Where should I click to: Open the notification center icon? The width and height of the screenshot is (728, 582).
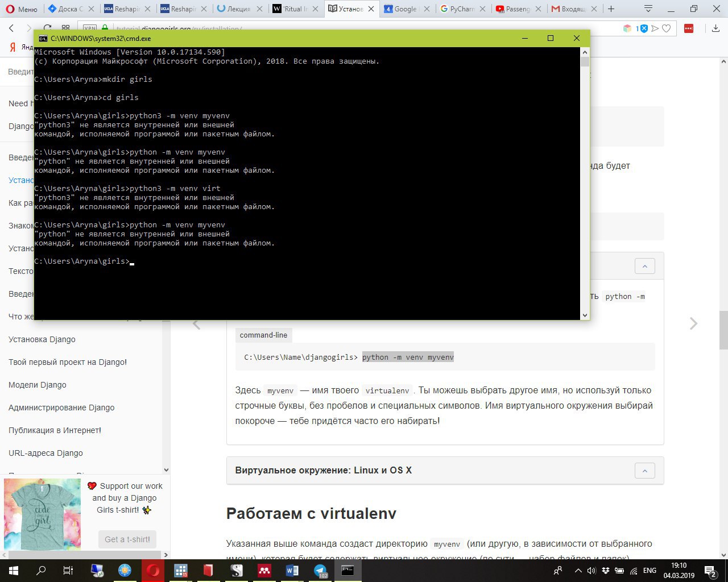click(710, 571)
